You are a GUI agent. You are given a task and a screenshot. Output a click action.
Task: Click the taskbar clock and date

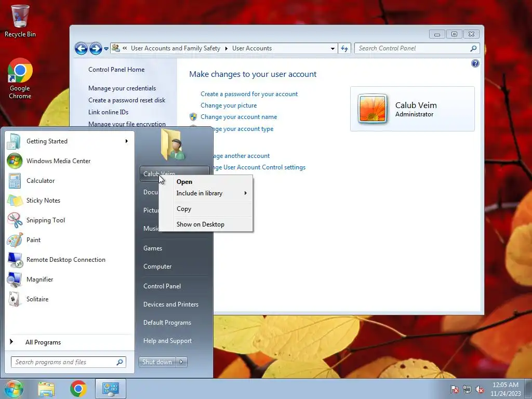[505, 389]
